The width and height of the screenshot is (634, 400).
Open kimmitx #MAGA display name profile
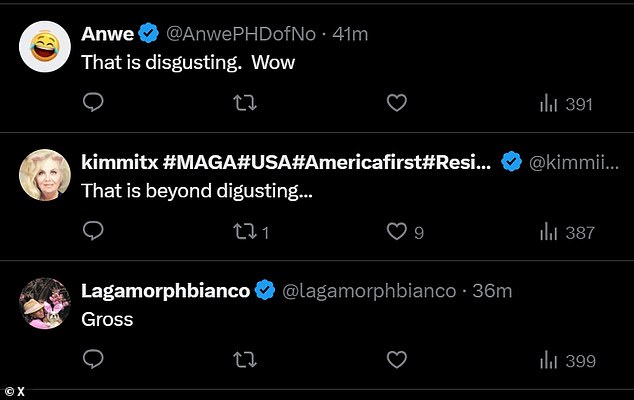click(285, 162)
